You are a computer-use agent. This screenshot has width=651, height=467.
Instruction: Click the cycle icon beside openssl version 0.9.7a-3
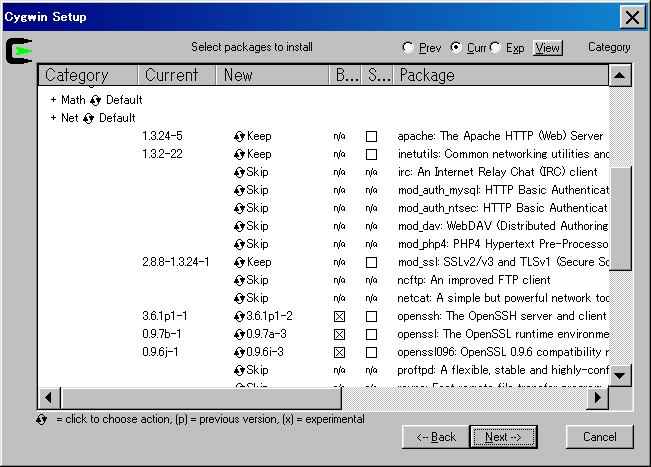(239, 335)
